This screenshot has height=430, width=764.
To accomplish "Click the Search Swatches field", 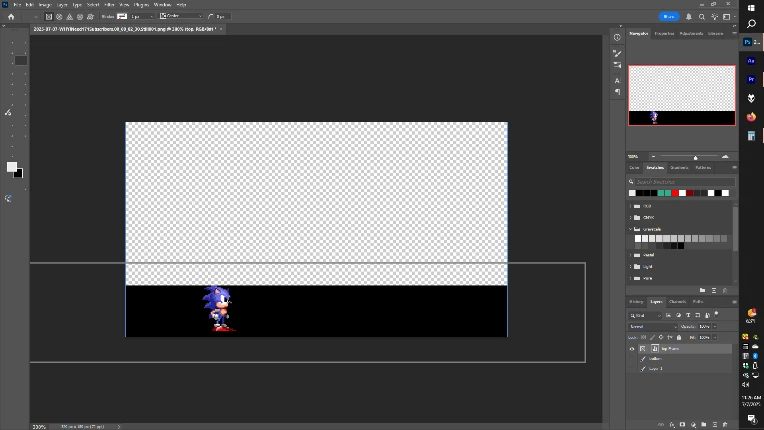I will [684, 182].
